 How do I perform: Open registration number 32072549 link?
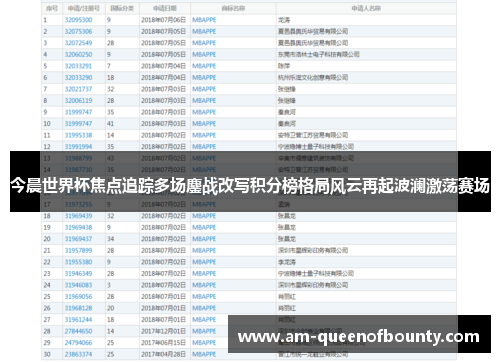(x=78, y=43)
